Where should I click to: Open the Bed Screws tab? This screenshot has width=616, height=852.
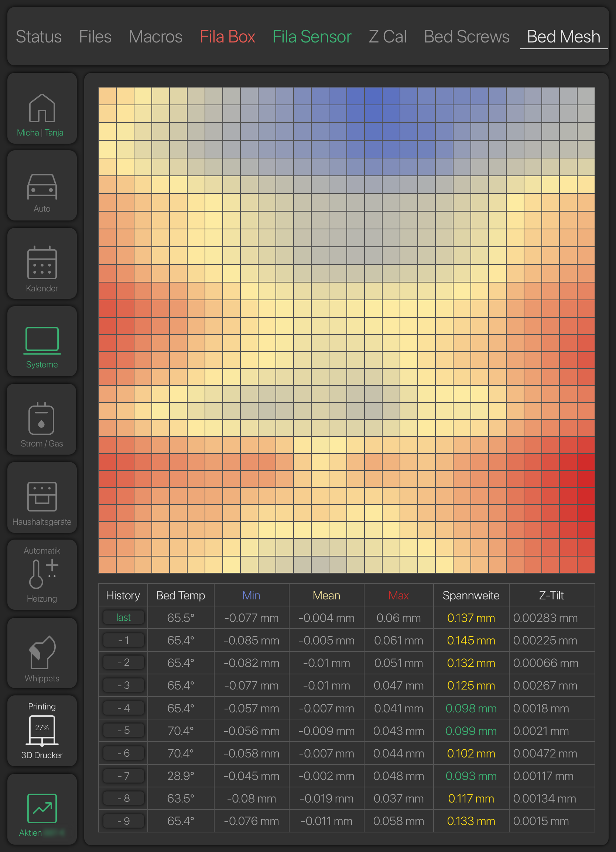(x=466, y=37)
